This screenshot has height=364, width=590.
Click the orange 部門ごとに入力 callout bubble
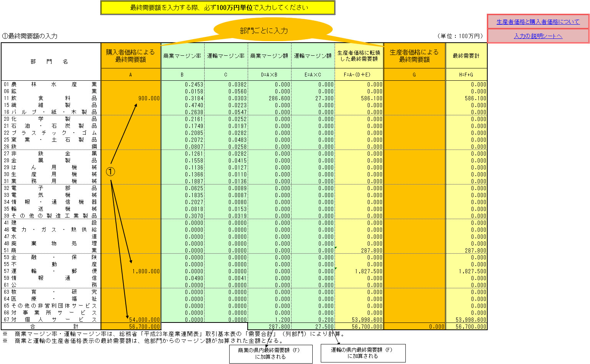[x=264, y=31]
